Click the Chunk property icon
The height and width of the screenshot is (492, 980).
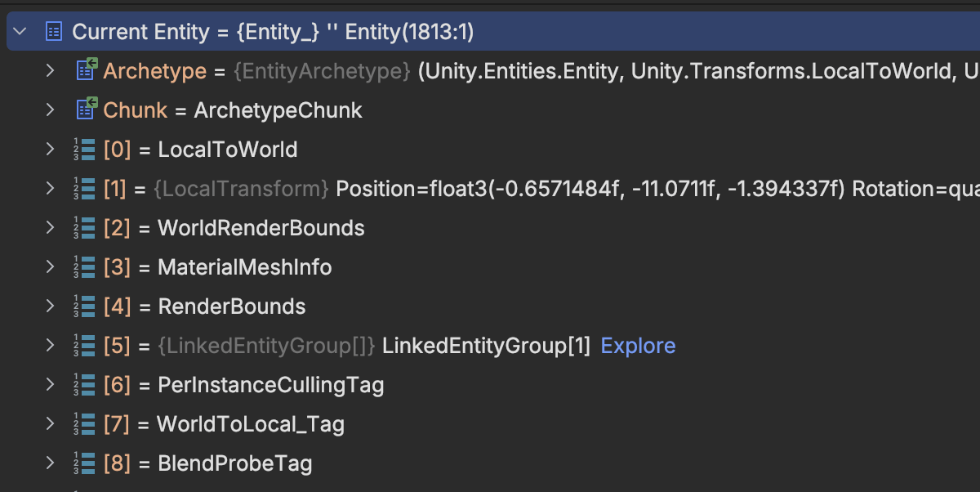click(86, 110)
